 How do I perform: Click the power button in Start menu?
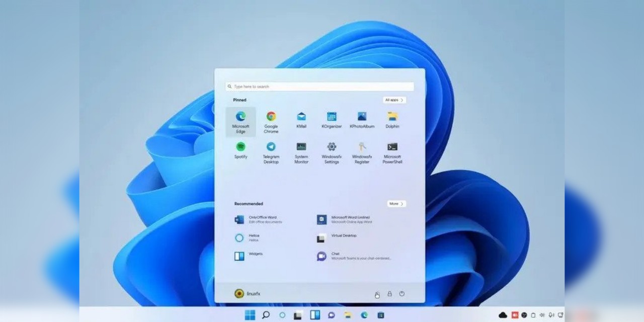pyautogui.click(x=401, y=294)
